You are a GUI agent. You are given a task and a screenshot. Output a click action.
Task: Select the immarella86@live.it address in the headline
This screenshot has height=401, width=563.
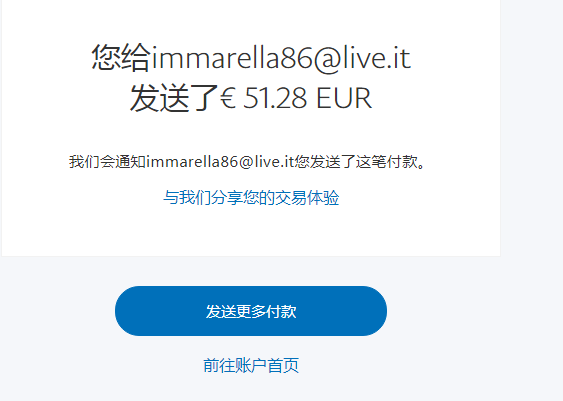(281, 57)
